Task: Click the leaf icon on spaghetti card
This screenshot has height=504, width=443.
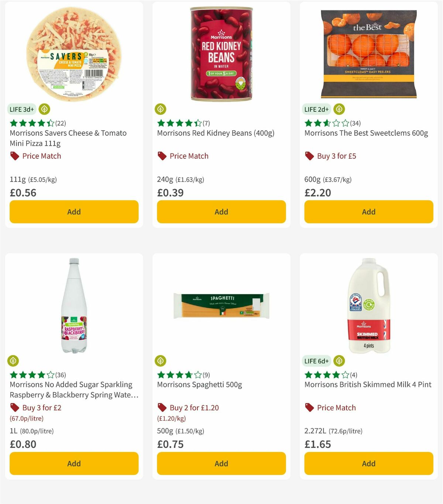Action: point(161,361)
